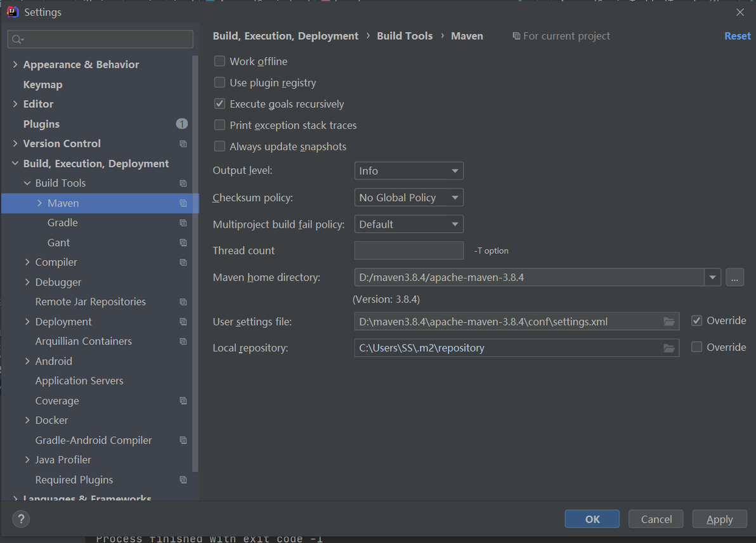The width and height of the screenshot is (756, 543).
Task: Uncheck Override for User settings file
Action: (696, 321)
